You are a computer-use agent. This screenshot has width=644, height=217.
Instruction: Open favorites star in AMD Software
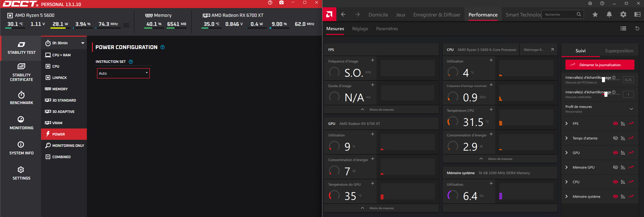pyautogui.click(x=595, y=15)
